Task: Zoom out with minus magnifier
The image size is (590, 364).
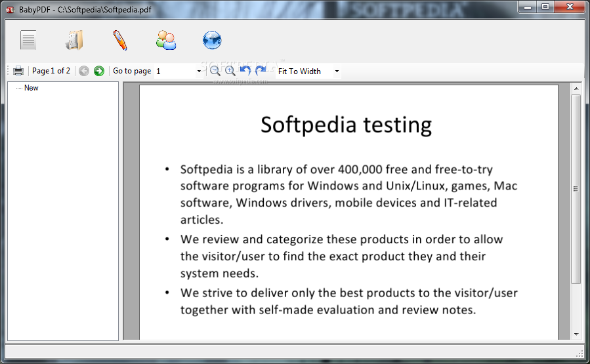Action: [215, 71]
